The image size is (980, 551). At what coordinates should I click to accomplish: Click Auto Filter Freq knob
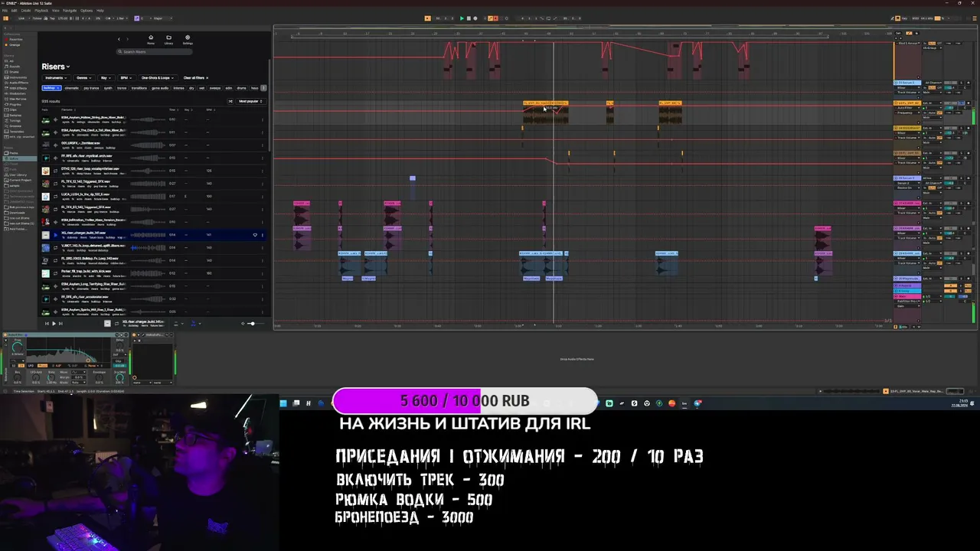click(17, 348)
